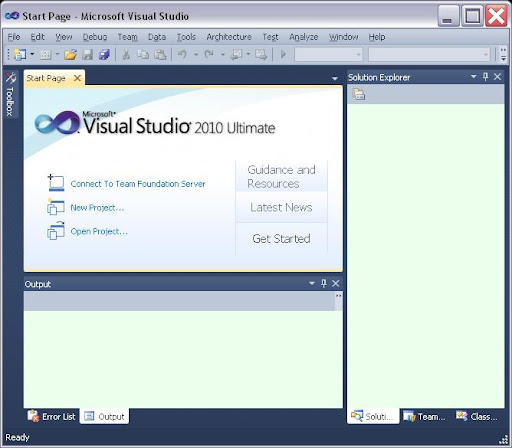Viewport: 512px width, 448px height.
Task: Expand the collapsed Toolbox side tab
Action: pos(10,94)
